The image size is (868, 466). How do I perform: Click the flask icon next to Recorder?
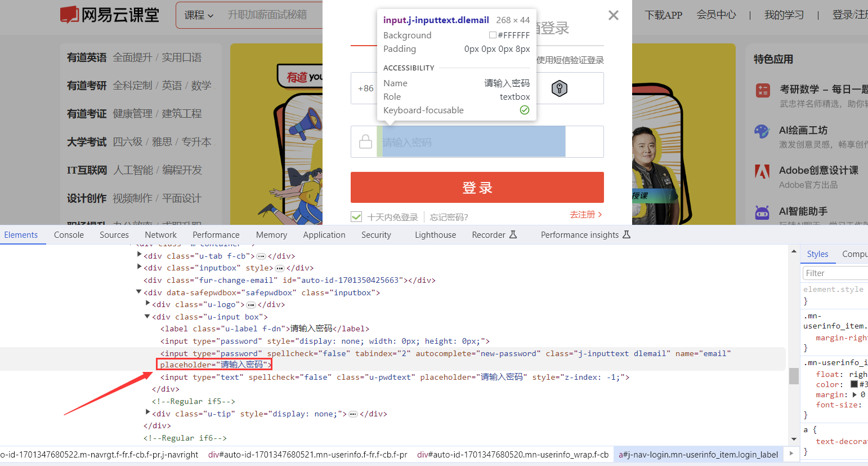[513, 234]
